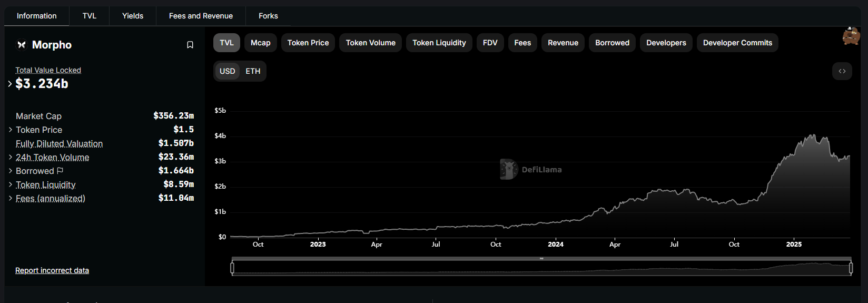Expand the Total Value Locked breakdown
Viewport: 868px width, 303px height.
coord(10,83)
